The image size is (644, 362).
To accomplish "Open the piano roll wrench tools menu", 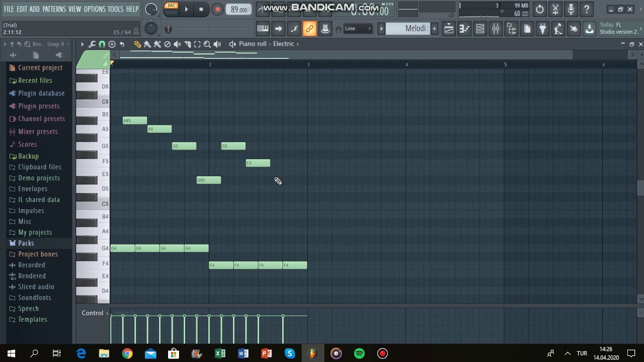I will click(92, 44).
